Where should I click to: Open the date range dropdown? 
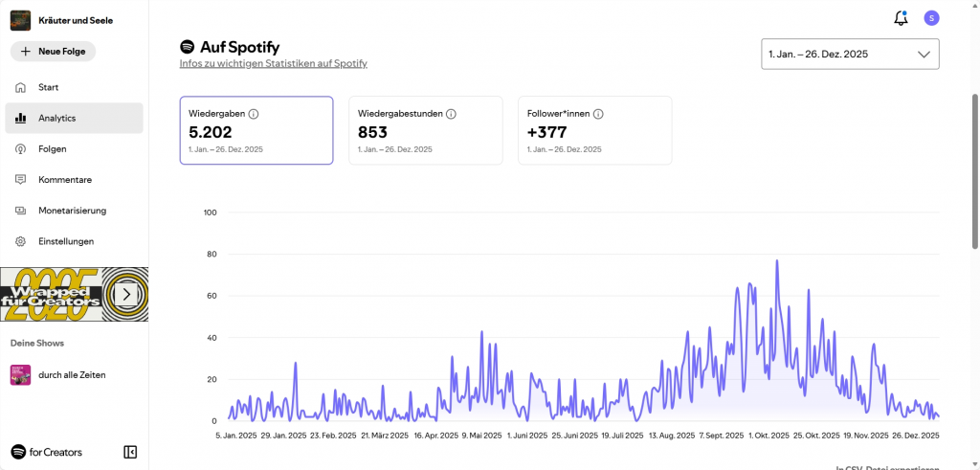850,55
